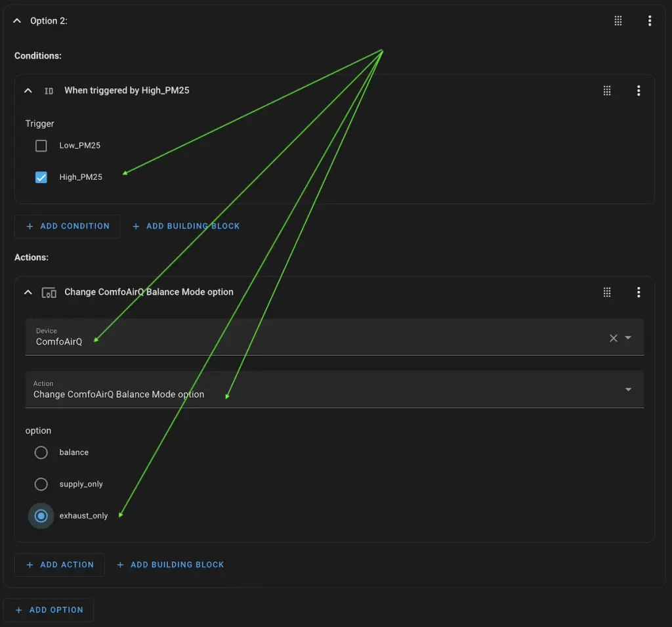The width and height of the screenshot is (672, 627).
Task: Open the Option 2 three-dot menu
Action: [x=649, y=21]
